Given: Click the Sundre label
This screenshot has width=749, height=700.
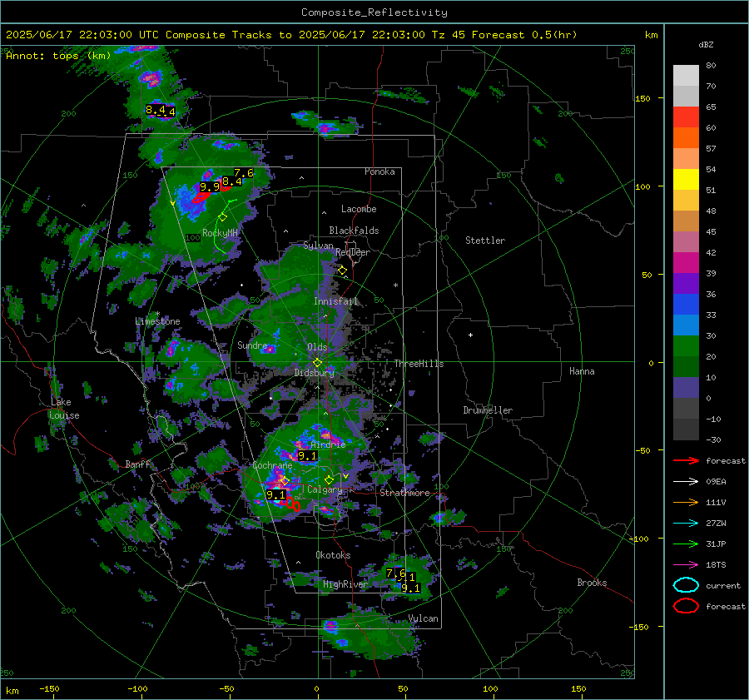Looking at the screenshot, I should point(252,345).
